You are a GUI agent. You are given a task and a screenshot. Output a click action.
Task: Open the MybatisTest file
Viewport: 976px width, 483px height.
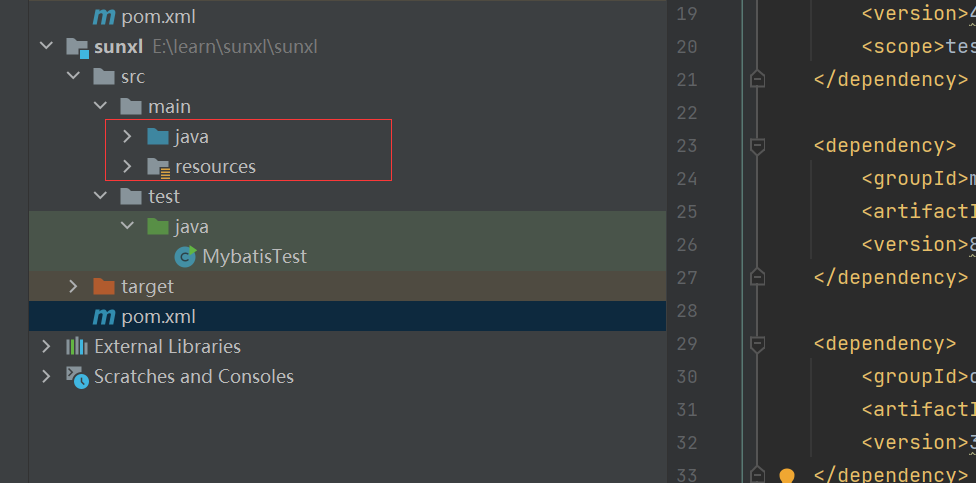point(254,257)
